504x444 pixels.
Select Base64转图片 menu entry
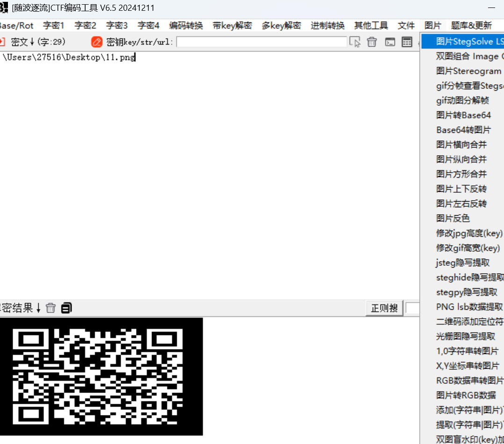(462, 130)
